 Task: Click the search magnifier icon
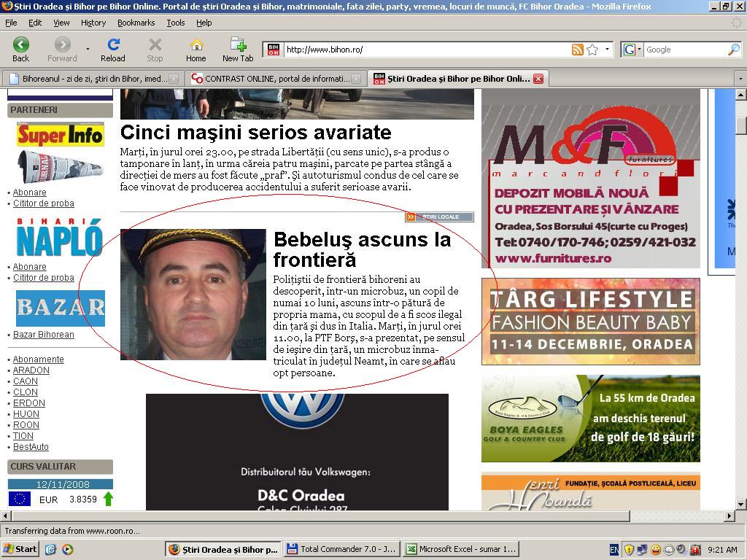(733, 50)
